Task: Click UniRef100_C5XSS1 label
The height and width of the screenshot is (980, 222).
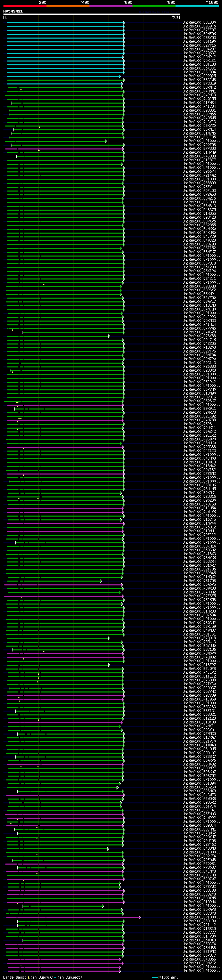Action: point(199,68)
